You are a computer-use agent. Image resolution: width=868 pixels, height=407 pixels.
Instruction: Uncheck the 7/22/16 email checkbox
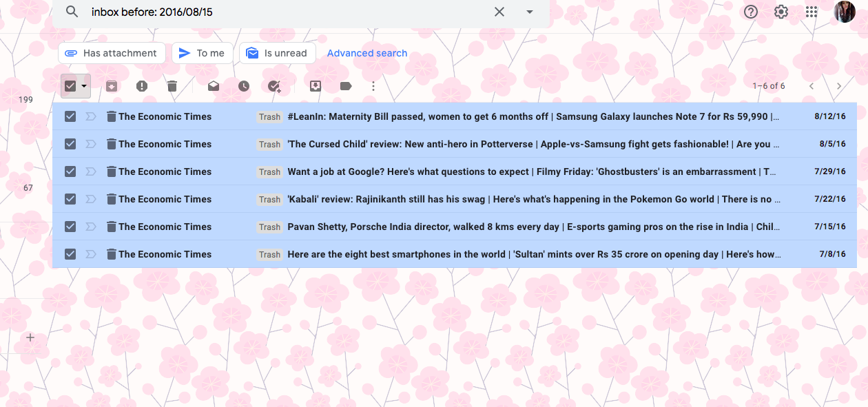70,199
